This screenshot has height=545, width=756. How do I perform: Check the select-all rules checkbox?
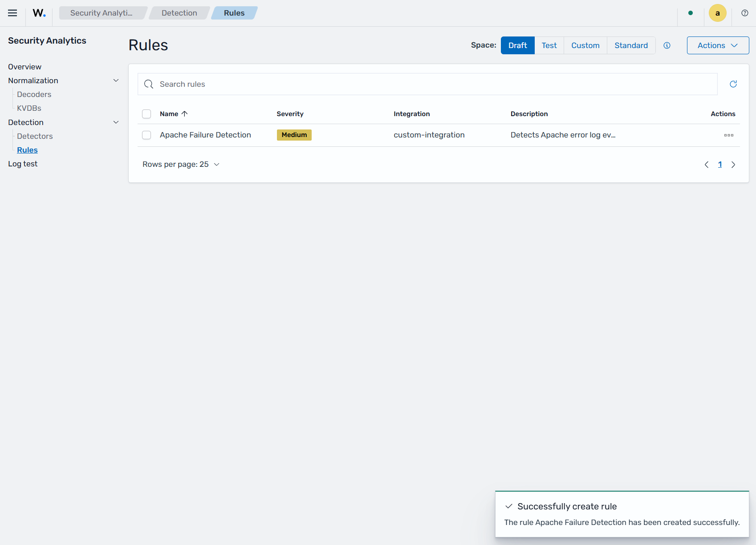pos(146,114)
